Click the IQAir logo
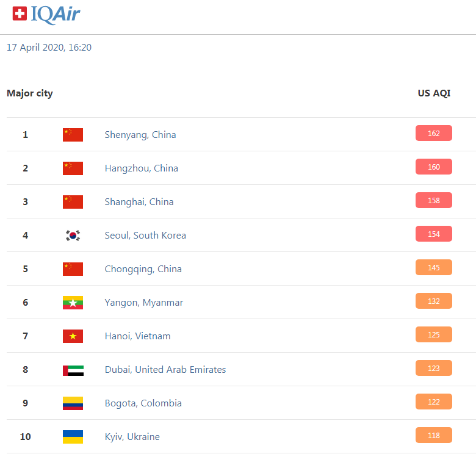476x454 pixels. (x=46, y=15)
